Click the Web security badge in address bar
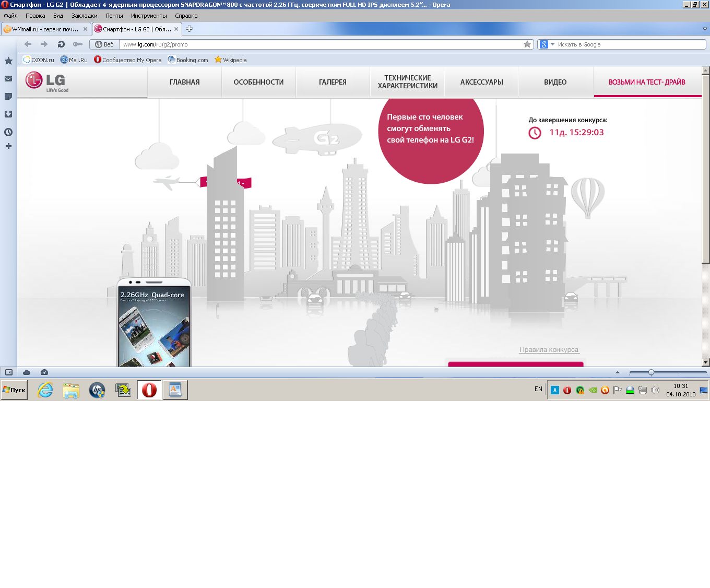710x588 pixels. (x=104, y=44)
